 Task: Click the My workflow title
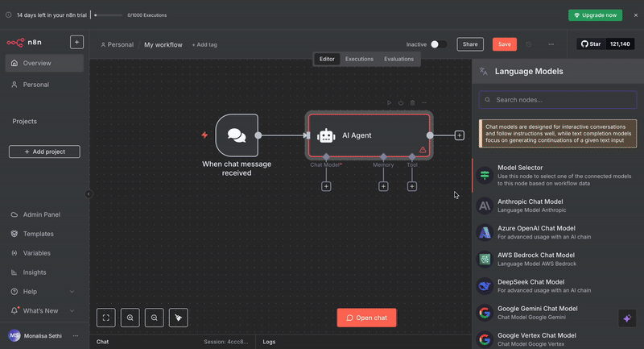coord(163,45)
